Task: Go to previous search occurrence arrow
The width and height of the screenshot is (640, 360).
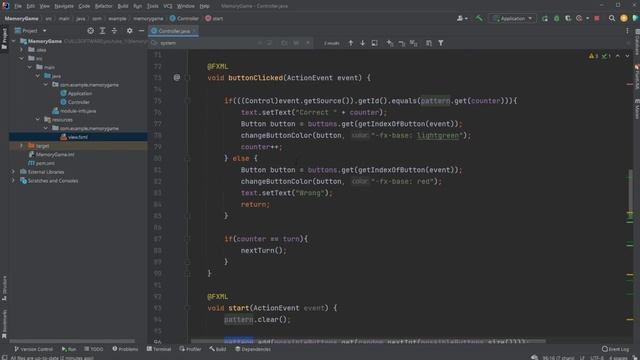Action: [x=351, y=43]
